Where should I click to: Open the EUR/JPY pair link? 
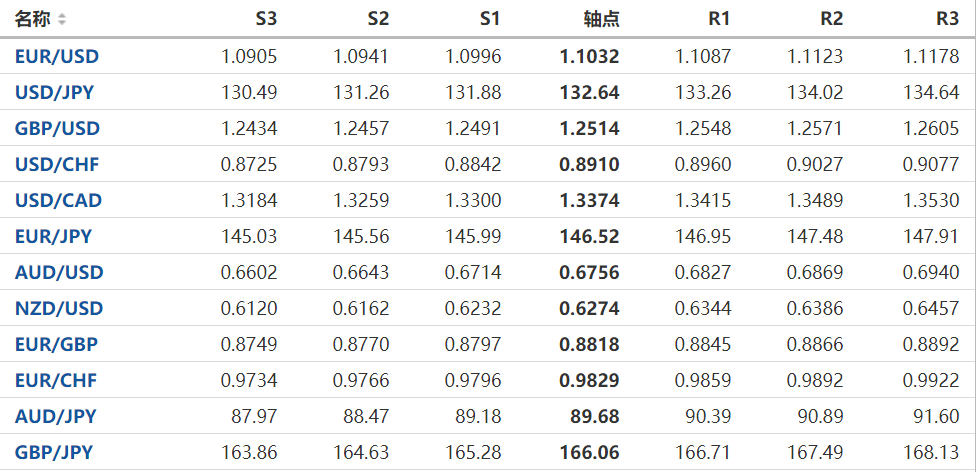point(53,237)
